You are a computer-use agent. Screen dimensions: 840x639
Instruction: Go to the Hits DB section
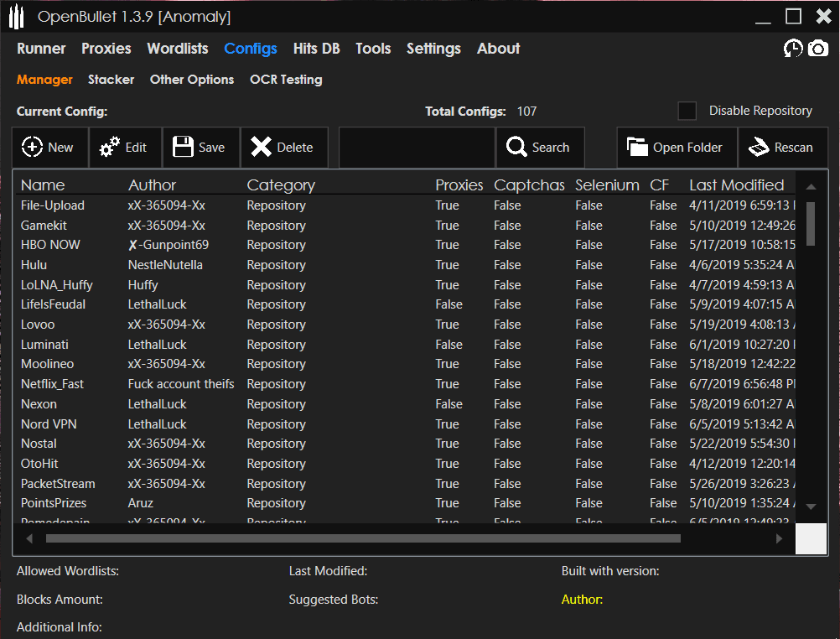pyautogui.click(x=316, y=49)
